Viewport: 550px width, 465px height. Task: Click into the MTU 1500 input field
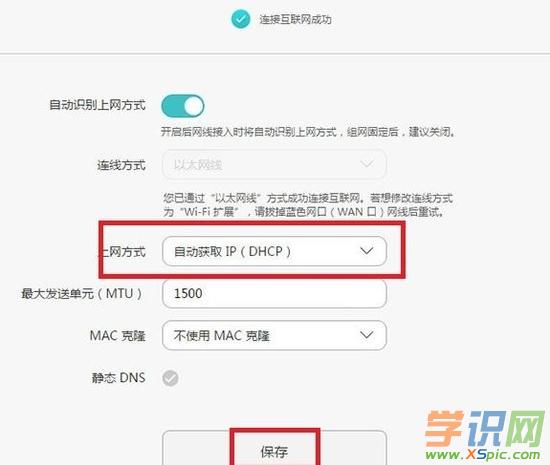tap(274, 294)
